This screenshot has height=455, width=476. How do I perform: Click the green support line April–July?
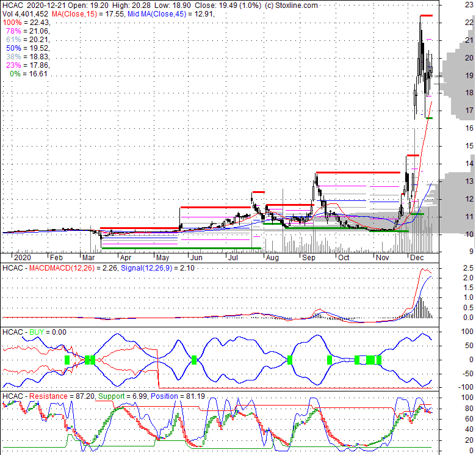(x=181, y=248)
